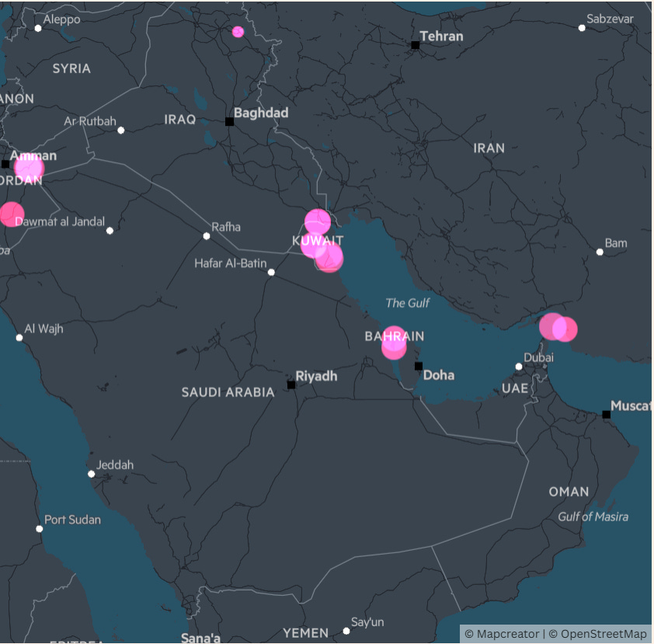Click the Dubai text label

[538, 357]
